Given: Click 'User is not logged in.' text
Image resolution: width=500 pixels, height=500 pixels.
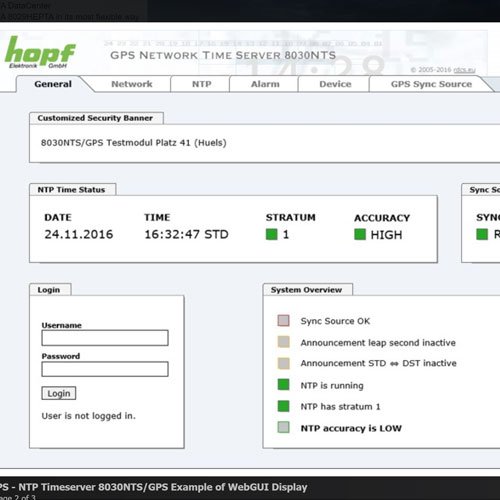Looking at the screenshot, I should 89,416.
